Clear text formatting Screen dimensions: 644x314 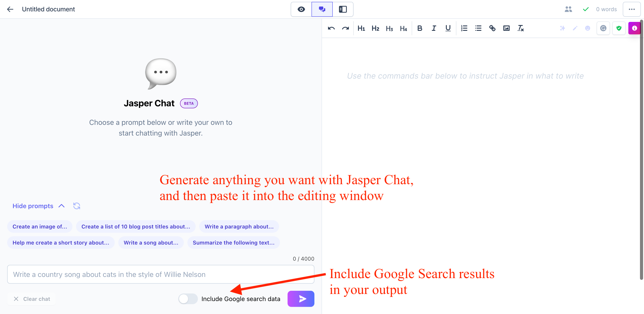pyautogui.click(x=521, y=28)
